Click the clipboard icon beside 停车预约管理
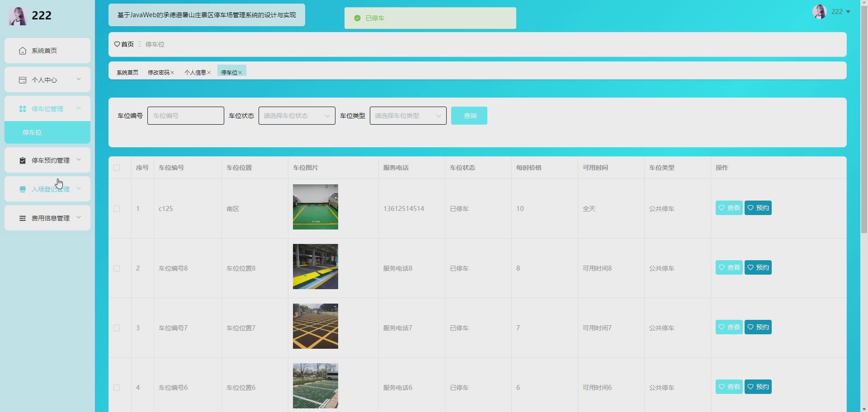Screen dimensions: 868x412 pyautogui.click(x=23, y=160)
